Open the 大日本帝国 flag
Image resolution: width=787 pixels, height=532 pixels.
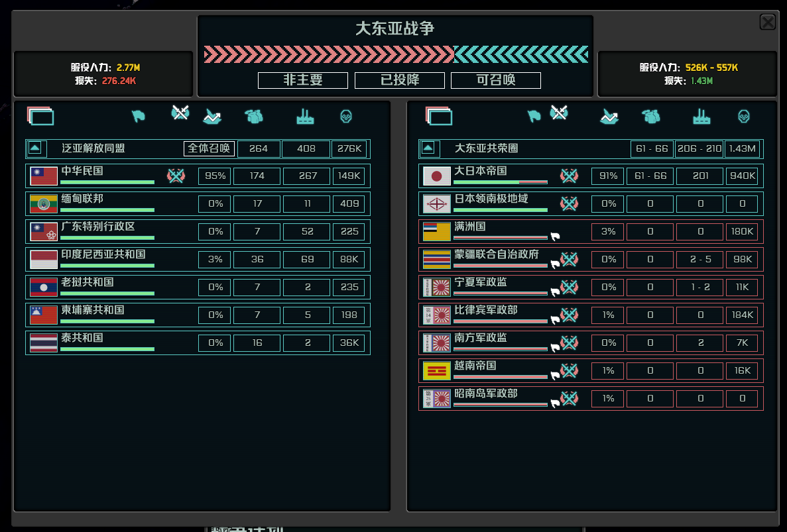(437, 176)
